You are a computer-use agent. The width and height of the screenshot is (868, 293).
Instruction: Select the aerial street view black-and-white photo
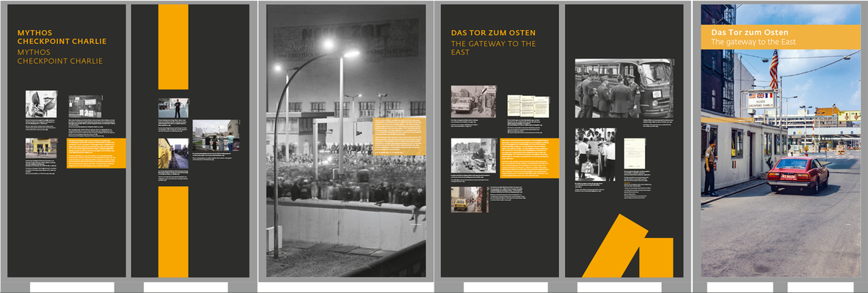(x=473, y=155)
